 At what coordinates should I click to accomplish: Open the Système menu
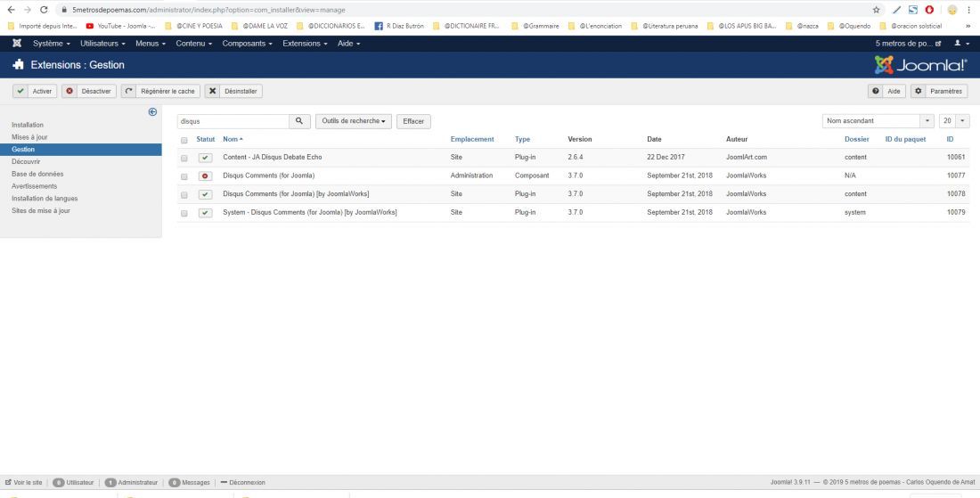(x=52, y=44)
